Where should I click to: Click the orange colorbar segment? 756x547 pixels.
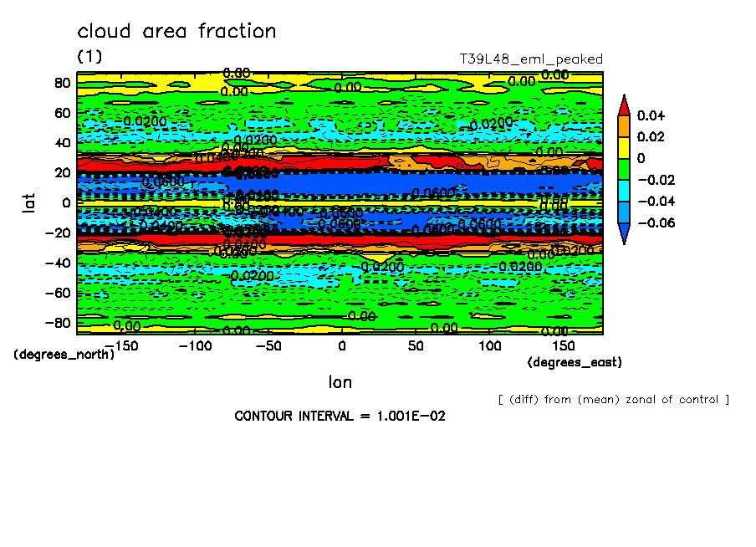[624, 126]
